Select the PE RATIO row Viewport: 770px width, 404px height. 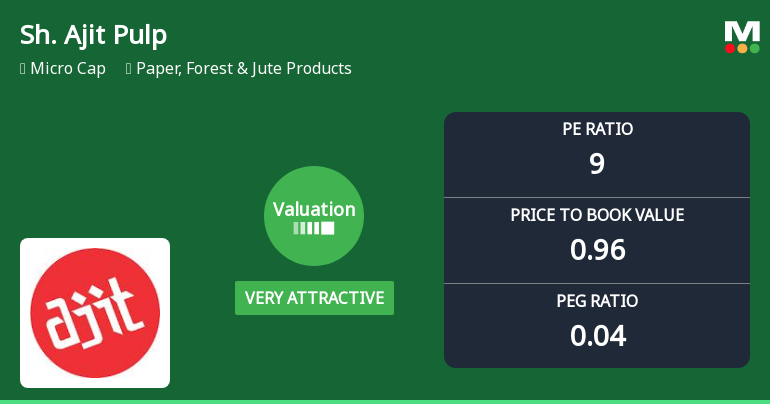(597, 155)
